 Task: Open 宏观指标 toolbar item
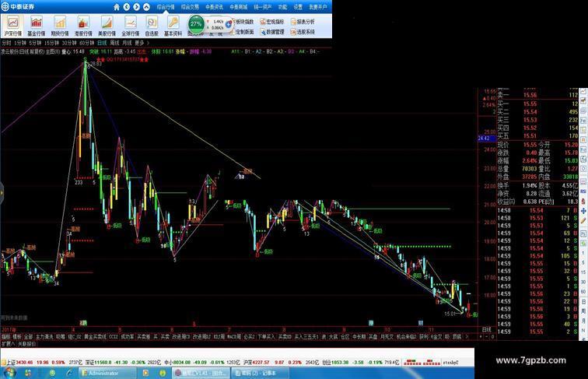273,22
